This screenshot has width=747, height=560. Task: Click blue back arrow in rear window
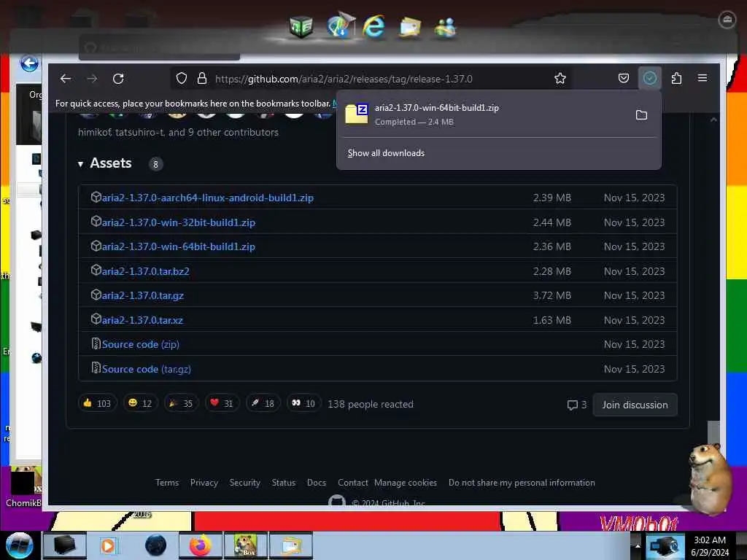pos(29,63)
